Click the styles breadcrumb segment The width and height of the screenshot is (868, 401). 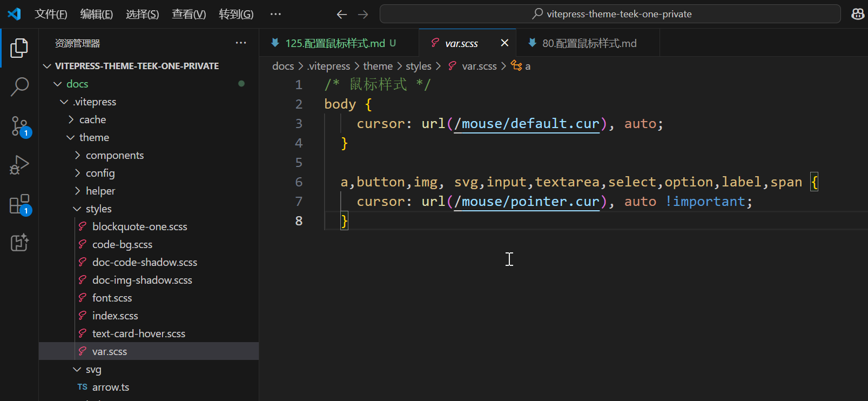click(419, 66)
